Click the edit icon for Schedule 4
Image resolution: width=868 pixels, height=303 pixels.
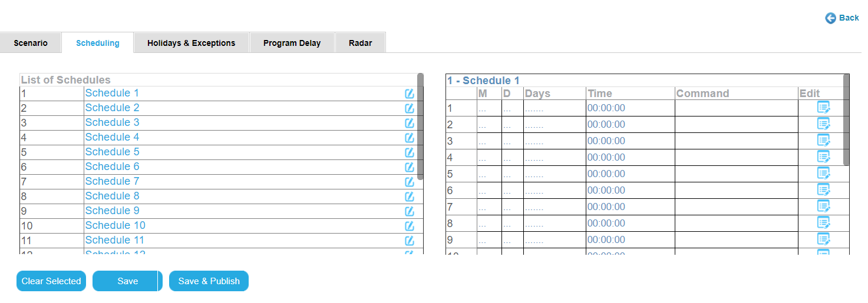tap(409, 138)
